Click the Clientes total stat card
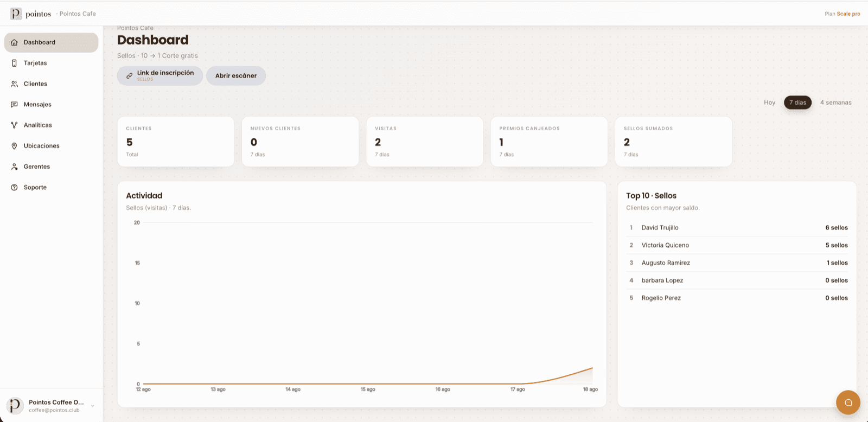 (x=176, y=142)
